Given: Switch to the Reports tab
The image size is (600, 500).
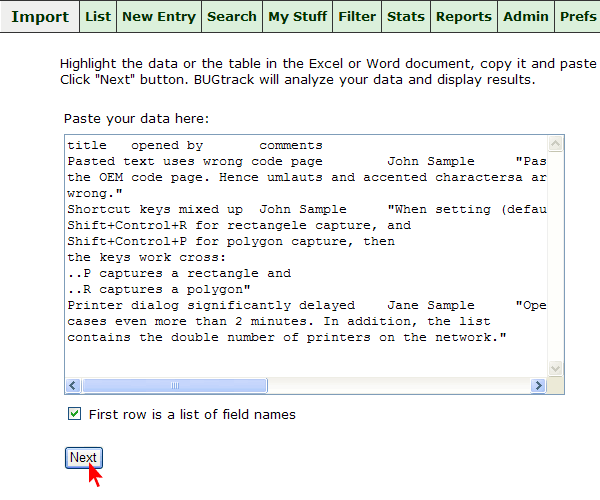Looking at the screenshot, I should pyautogui.click(x=464, y=17).
